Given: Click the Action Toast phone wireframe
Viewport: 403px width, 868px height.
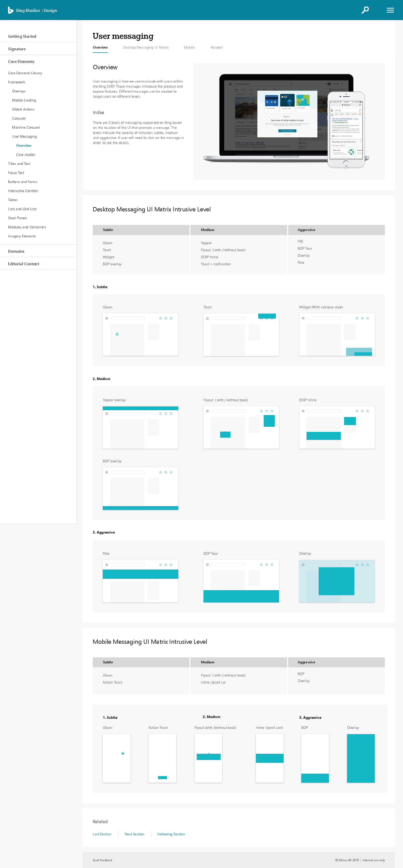Looking at the screenshot, I should [162, 758].
